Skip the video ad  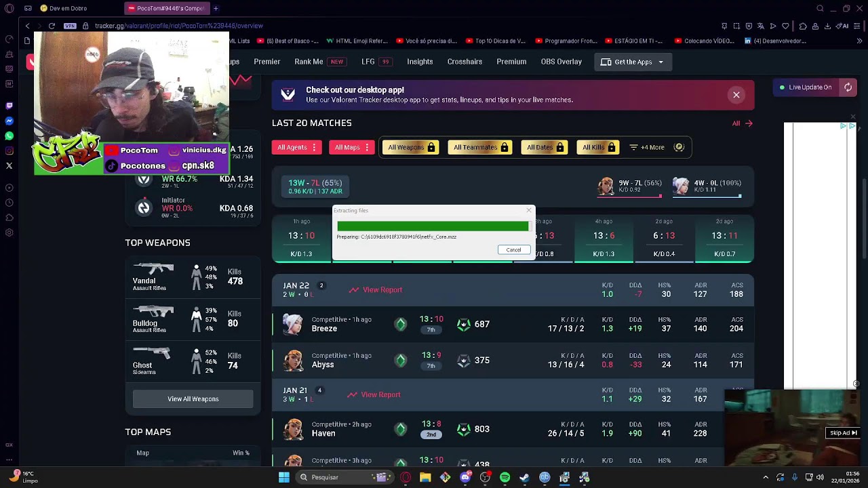[x=844, y=433]
